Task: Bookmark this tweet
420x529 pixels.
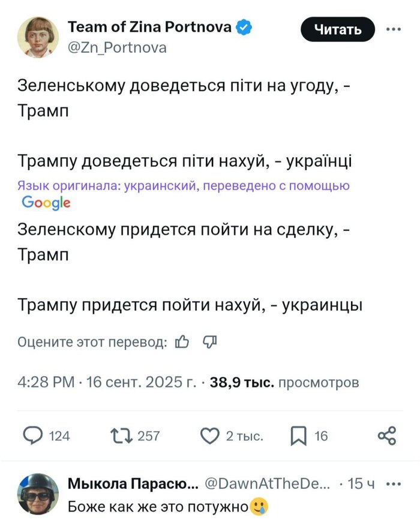Action: tap(298, 436)
